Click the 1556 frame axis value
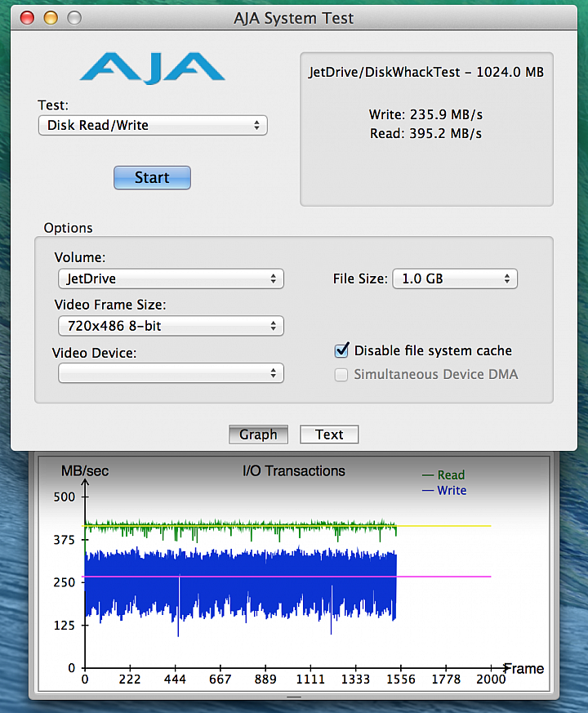Screen dimensions: 588x713 point(401,680)
